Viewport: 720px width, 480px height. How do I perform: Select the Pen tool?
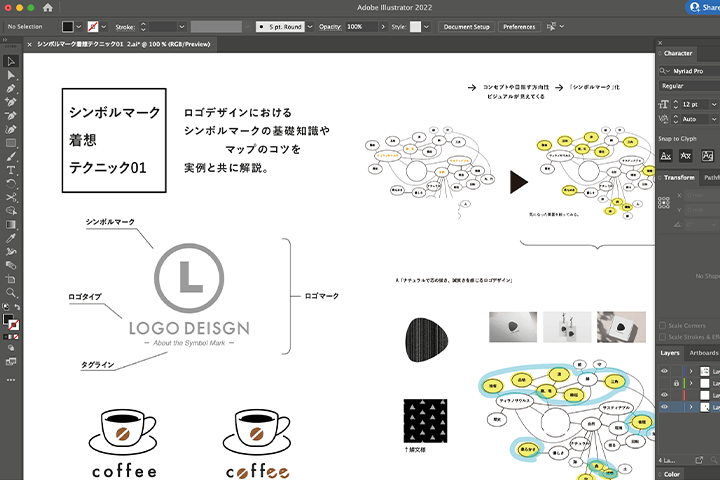pos(11,88)
